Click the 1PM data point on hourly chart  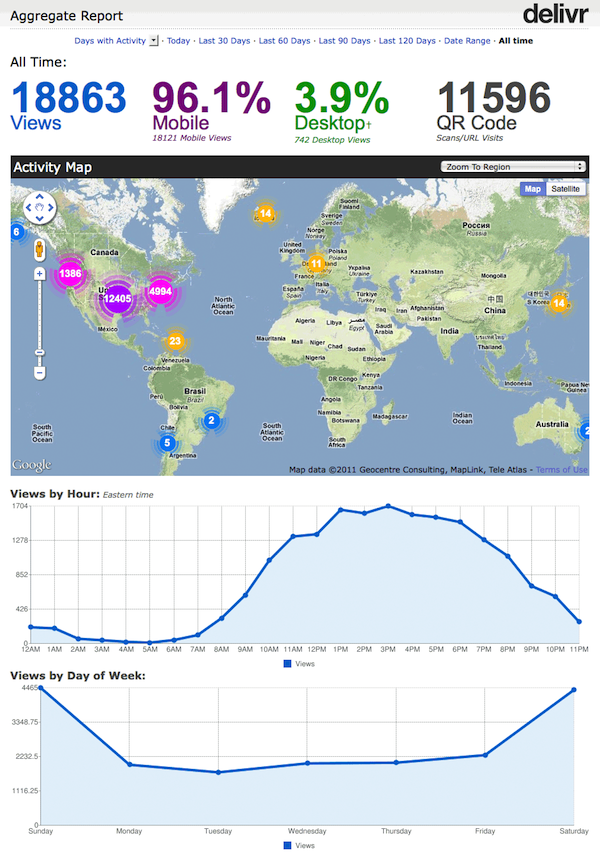tap(340, 510)
